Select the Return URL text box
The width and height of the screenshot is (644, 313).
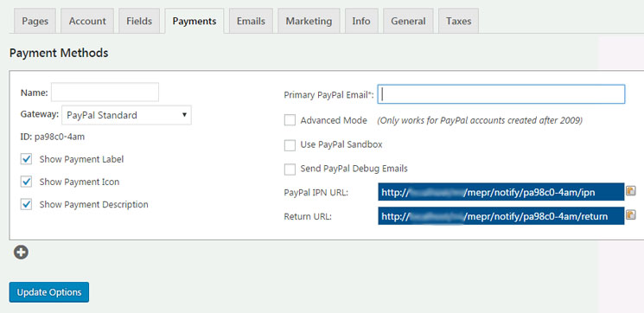[501, 216]
